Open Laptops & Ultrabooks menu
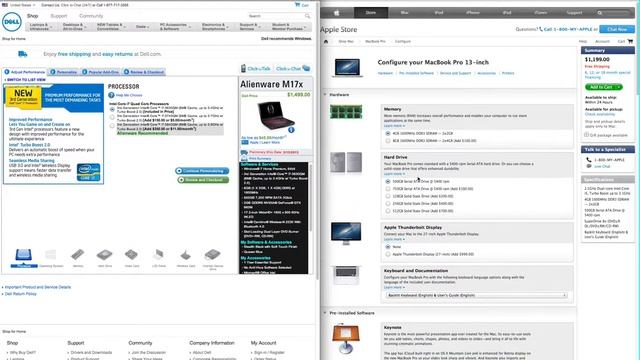Image resolution: width=640 pixels, height=360 pixels. [x=40, y=27]
